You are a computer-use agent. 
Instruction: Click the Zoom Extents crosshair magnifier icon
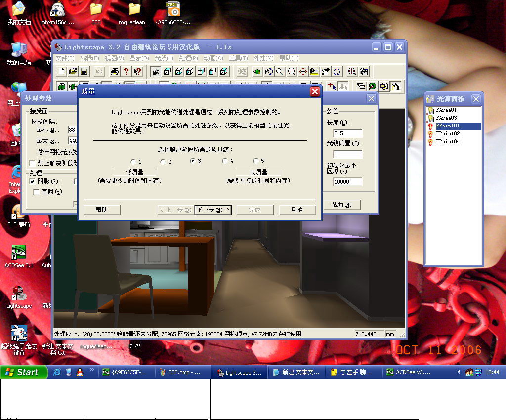pyautogui.click(x=352, y=71)
